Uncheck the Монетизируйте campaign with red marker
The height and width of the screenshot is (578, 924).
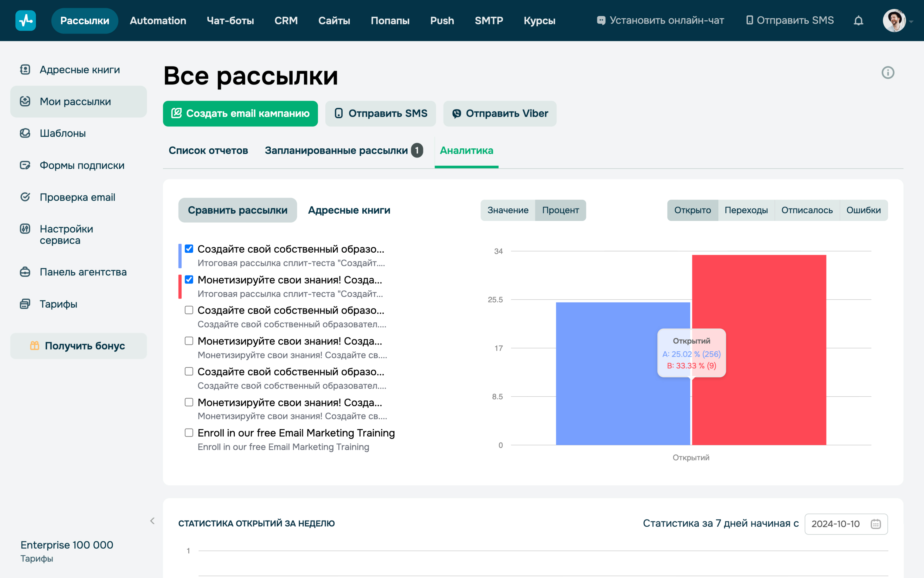[189, 279]
